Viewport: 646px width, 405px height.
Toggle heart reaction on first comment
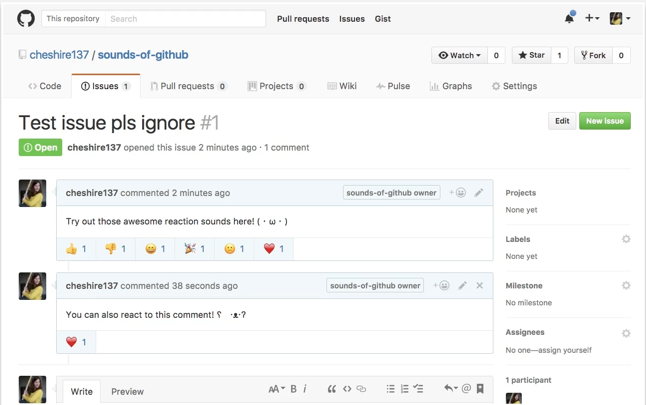click(274, 248)
